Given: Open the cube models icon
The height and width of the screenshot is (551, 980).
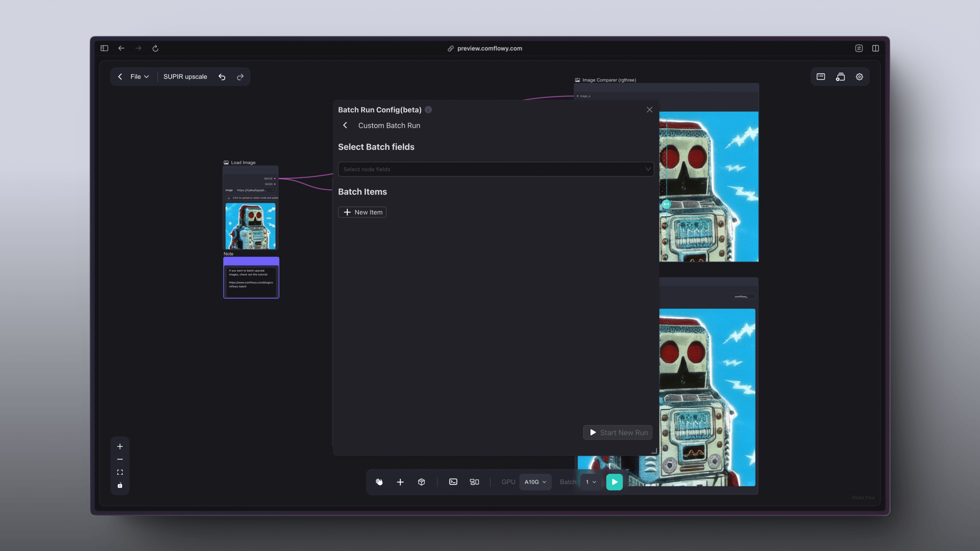Looking at the screenshot, I should click(421, 482).
